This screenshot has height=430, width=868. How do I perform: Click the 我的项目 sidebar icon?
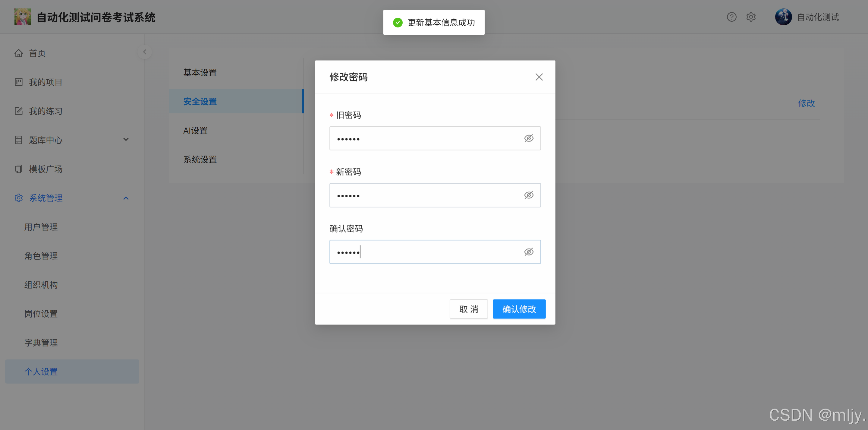coord(18,82)
